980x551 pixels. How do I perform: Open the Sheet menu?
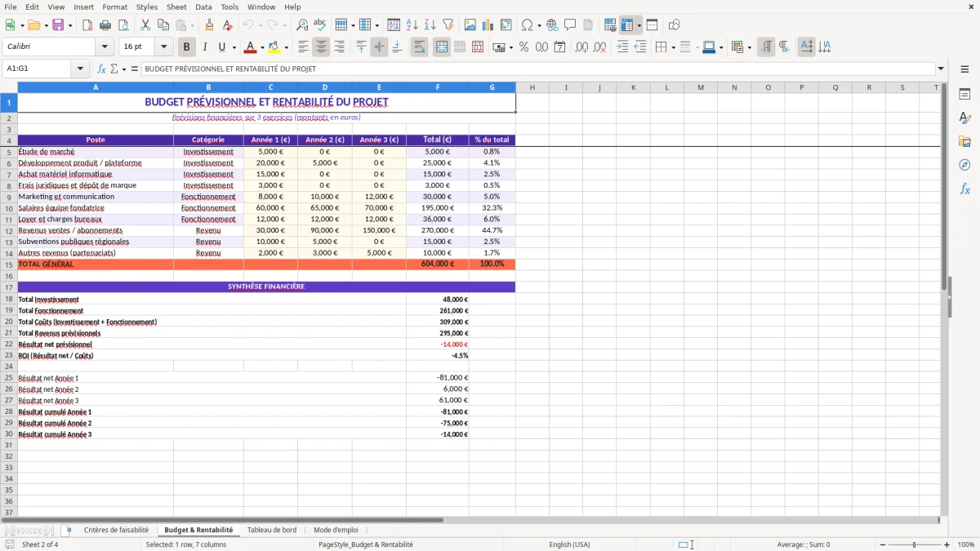point(176,7)
